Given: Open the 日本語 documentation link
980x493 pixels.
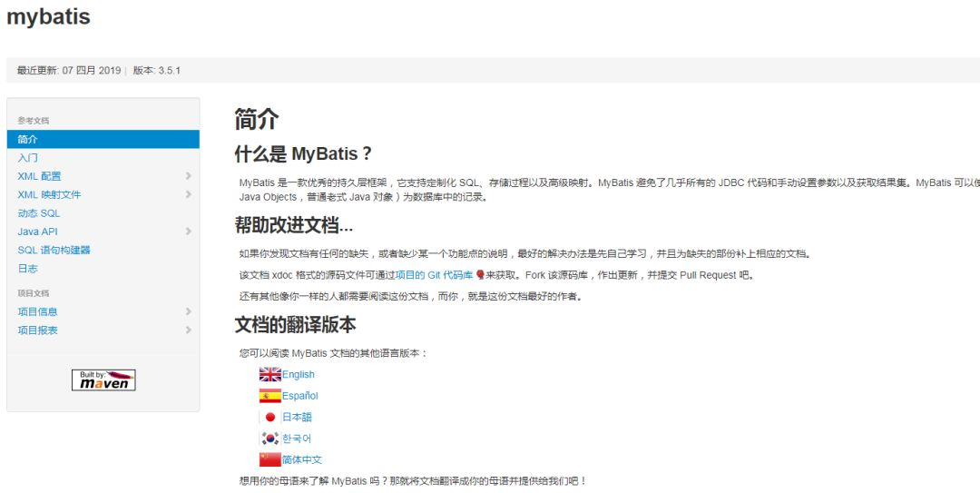Looking at the screenshot, I should (x=297, y=417).
